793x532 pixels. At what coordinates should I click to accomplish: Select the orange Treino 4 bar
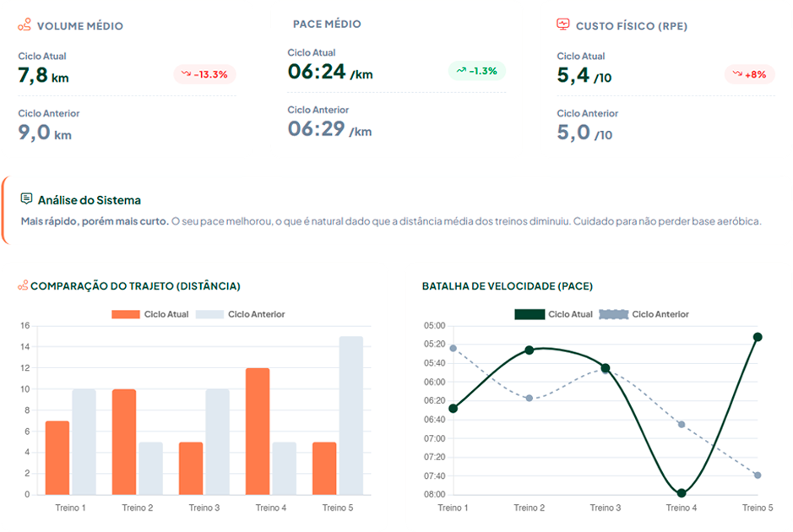[x=258, y=431]
